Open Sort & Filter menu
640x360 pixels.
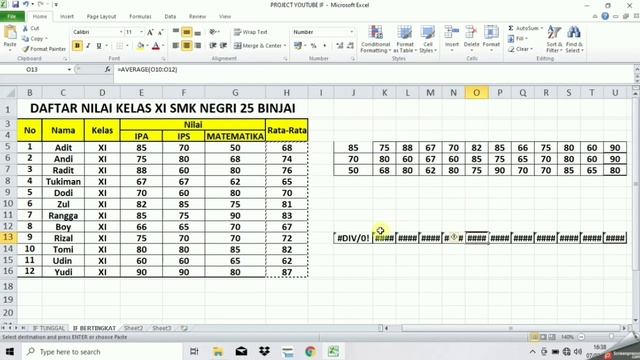(554, 39)
